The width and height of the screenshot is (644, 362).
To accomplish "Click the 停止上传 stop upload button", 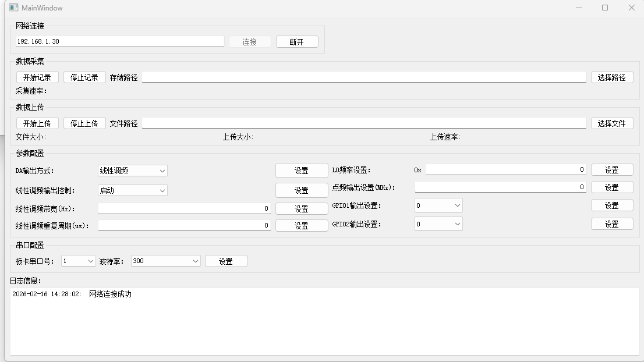I will [x=84, y=123].
